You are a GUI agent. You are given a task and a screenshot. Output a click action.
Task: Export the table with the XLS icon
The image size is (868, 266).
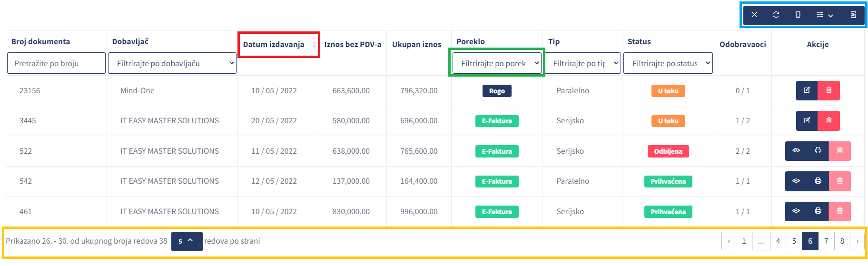click(x=853, y=15)
